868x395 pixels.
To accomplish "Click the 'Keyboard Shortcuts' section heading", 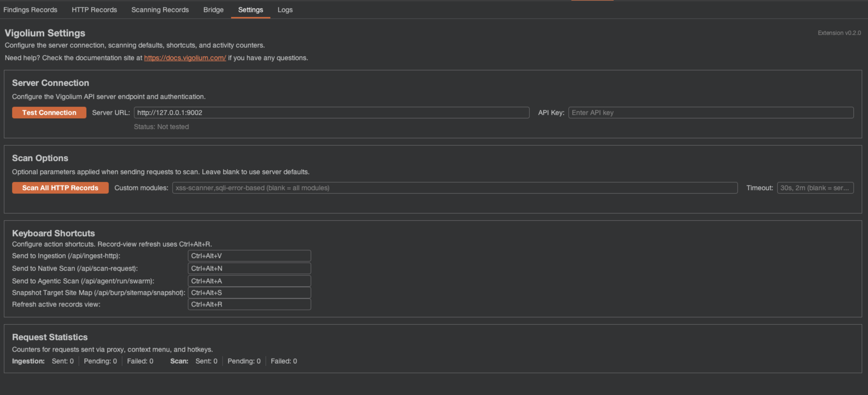I will coord(54,233).
